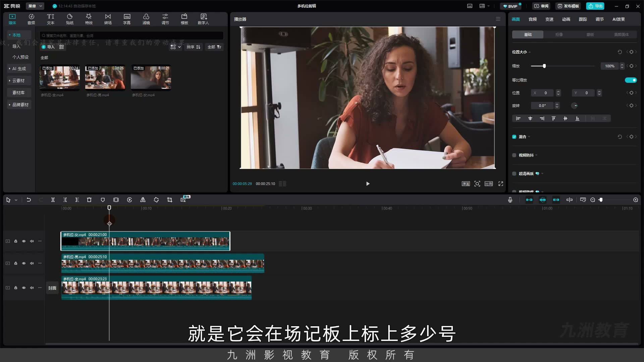Uncheck the 混合 blend checkbox
The height and width of the screenshot is (362, 644).
[514, 137]
